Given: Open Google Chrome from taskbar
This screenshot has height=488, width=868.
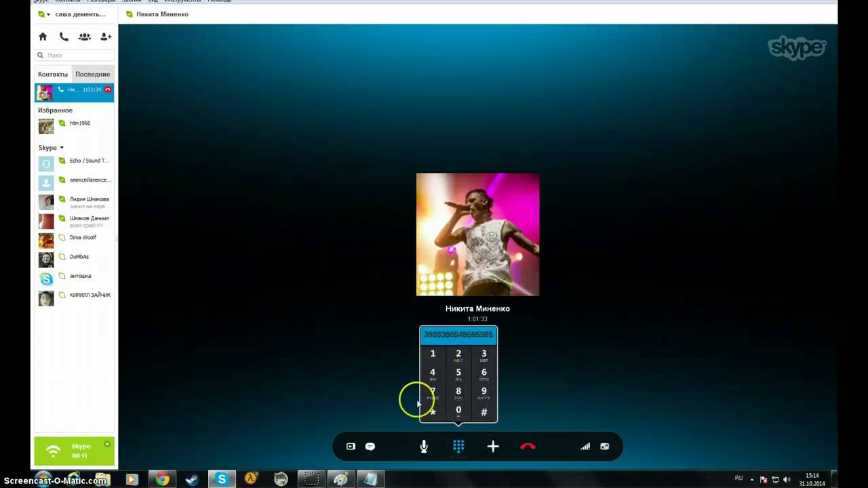Looking at the screenshot, I should (x=162, y=479).
